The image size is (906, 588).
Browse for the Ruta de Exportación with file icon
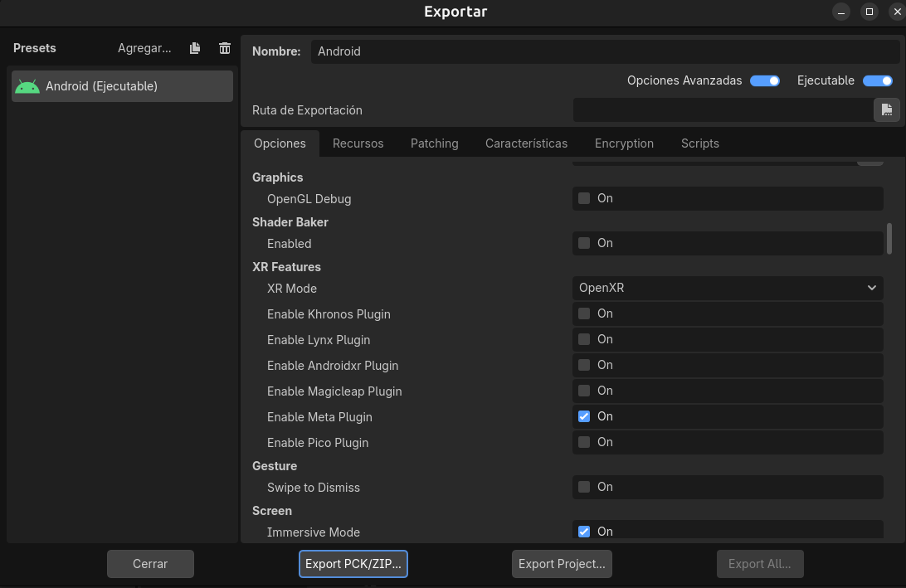[x=886, y=109]
